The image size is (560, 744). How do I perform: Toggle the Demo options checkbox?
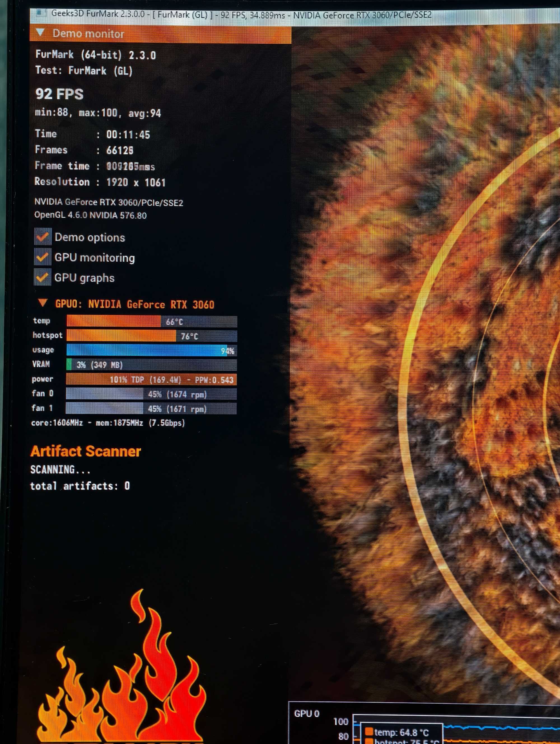43,237
